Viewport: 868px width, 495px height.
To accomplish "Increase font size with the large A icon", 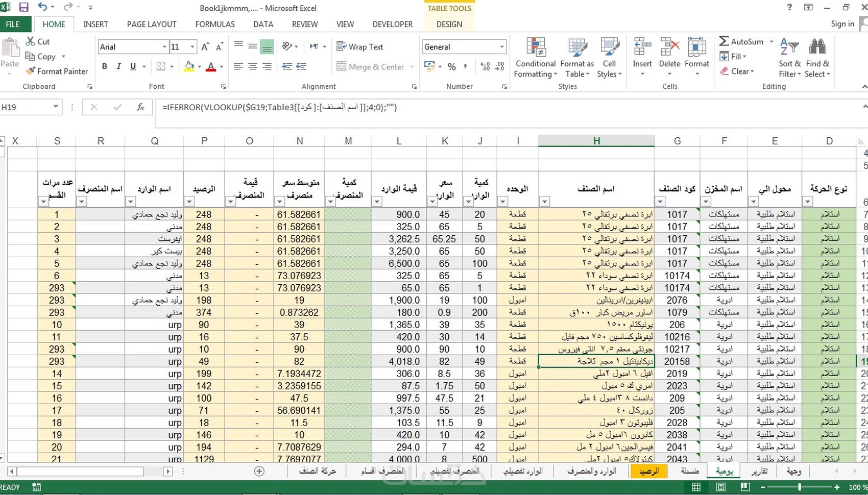I will (x=205, y=46).
